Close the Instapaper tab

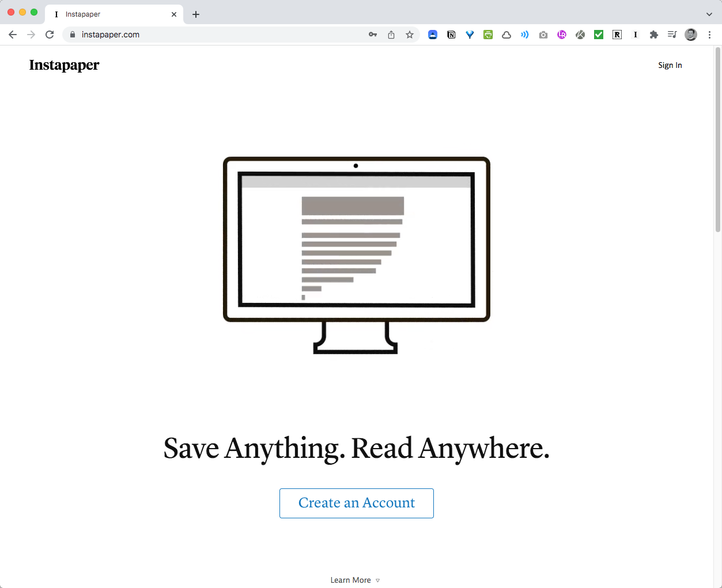pyautogui.click(x=174, y=14)
